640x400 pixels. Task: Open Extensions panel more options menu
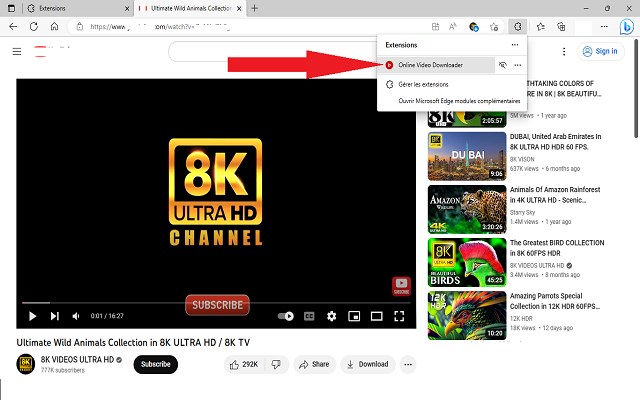click(515, 45)
